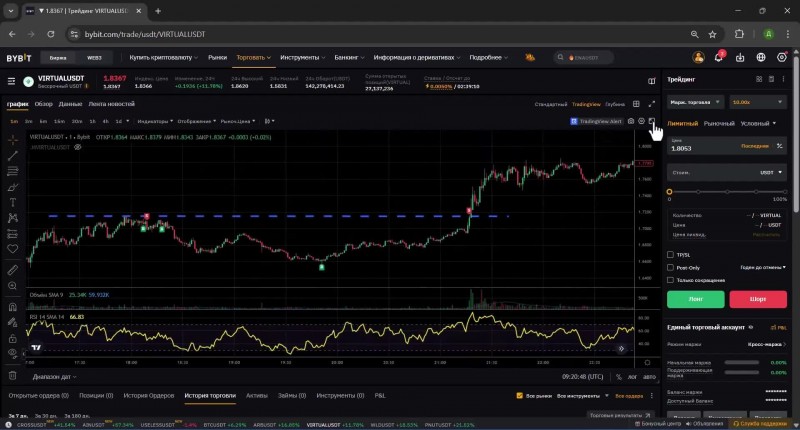This screenshot has height=430, width=800.
Task: Open the Fibonacci retracement tool
Action: point(13,171)
